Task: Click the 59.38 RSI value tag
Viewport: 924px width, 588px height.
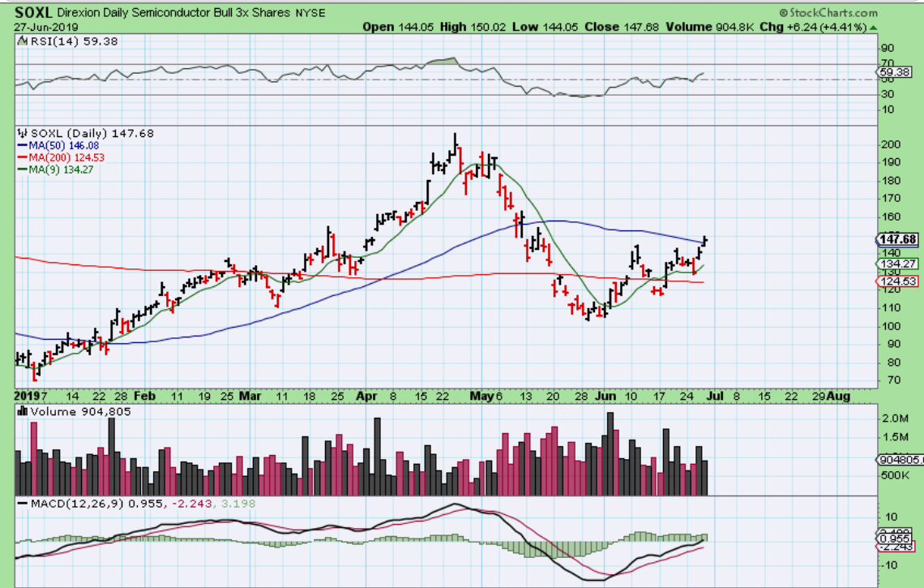Action: point(895,72)
